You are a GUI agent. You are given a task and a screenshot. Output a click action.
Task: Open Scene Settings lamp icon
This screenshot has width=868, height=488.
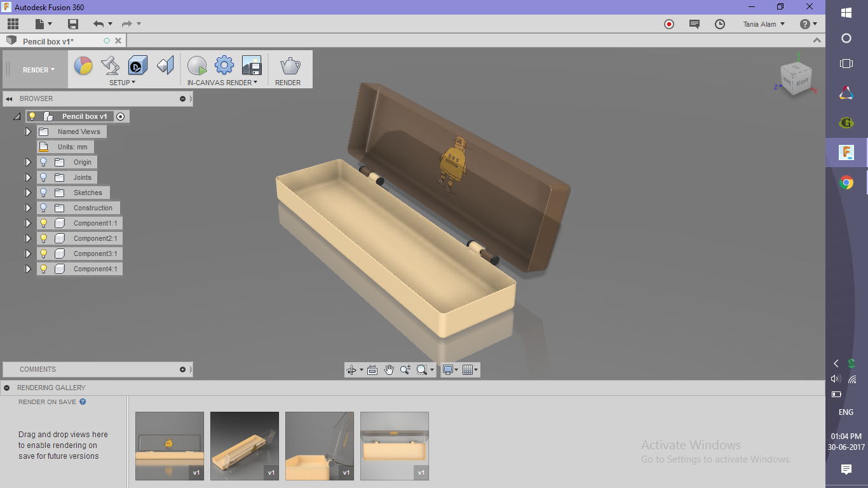click(x=111, y=65)
